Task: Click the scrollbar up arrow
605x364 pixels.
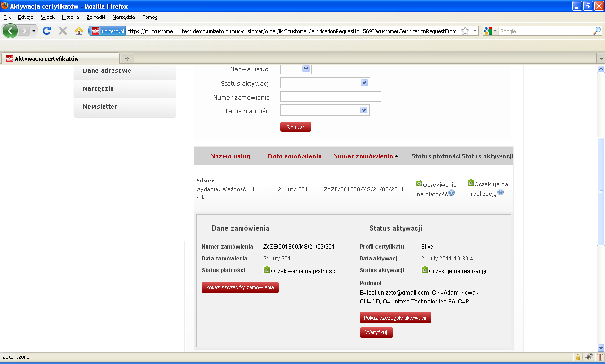Action: [x=601, y=69]
